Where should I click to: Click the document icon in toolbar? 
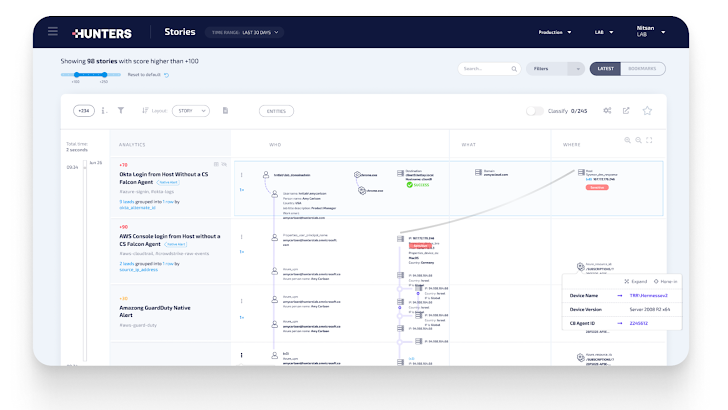225,111
